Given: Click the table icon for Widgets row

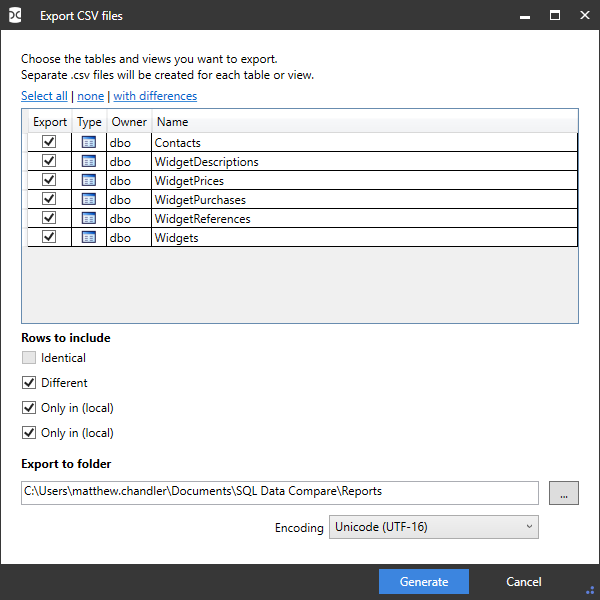Looking at the screenshot, I should point(88,237).
